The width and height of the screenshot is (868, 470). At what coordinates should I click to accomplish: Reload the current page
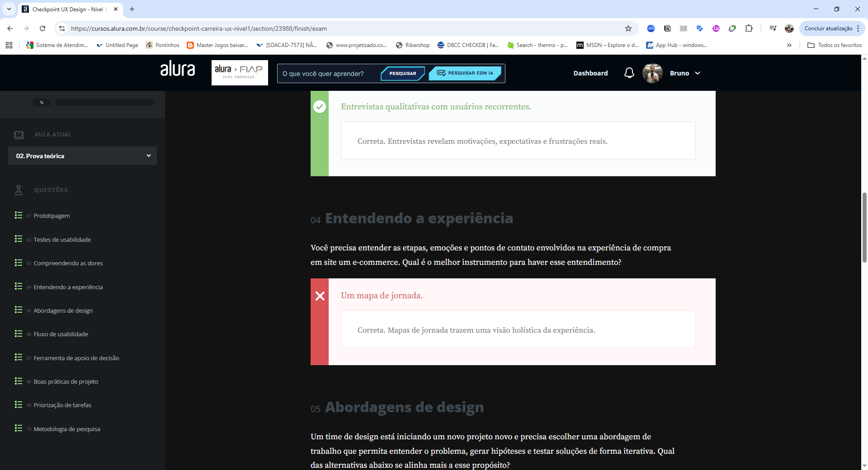(x=42, y=28)
